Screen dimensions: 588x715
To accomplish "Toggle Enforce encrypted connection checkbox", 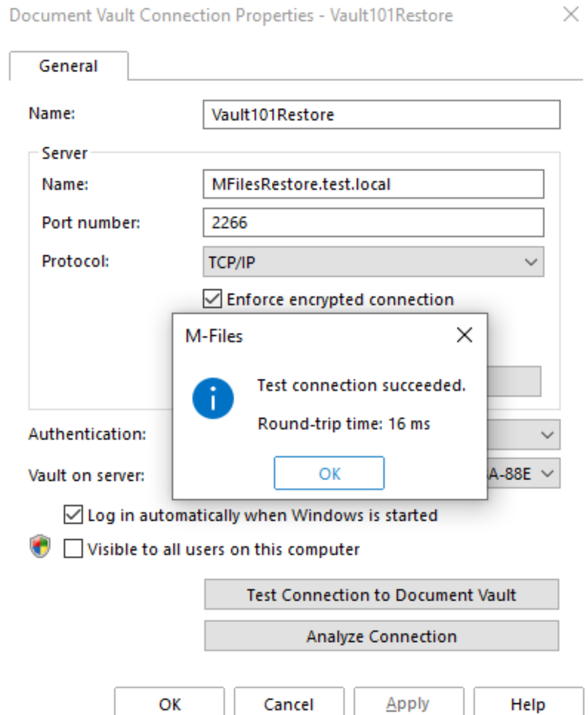I will click(212, 299).
